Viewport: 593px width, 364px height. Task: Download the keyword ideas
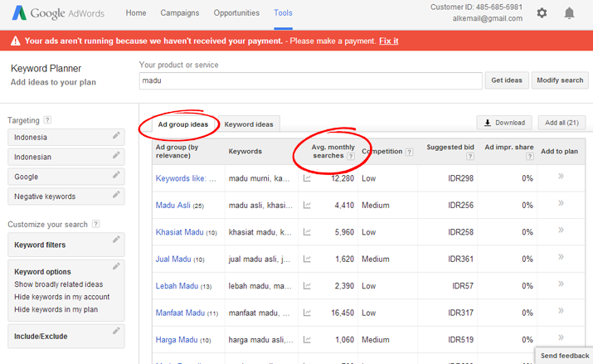pos(504,123)
